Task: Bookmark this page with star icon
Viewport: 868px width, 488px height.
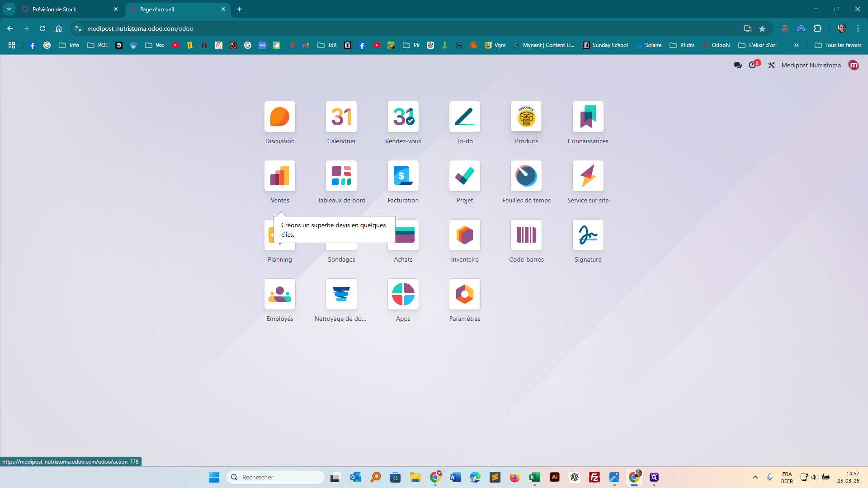Action: pyautogui.click(x=762, y=28)
